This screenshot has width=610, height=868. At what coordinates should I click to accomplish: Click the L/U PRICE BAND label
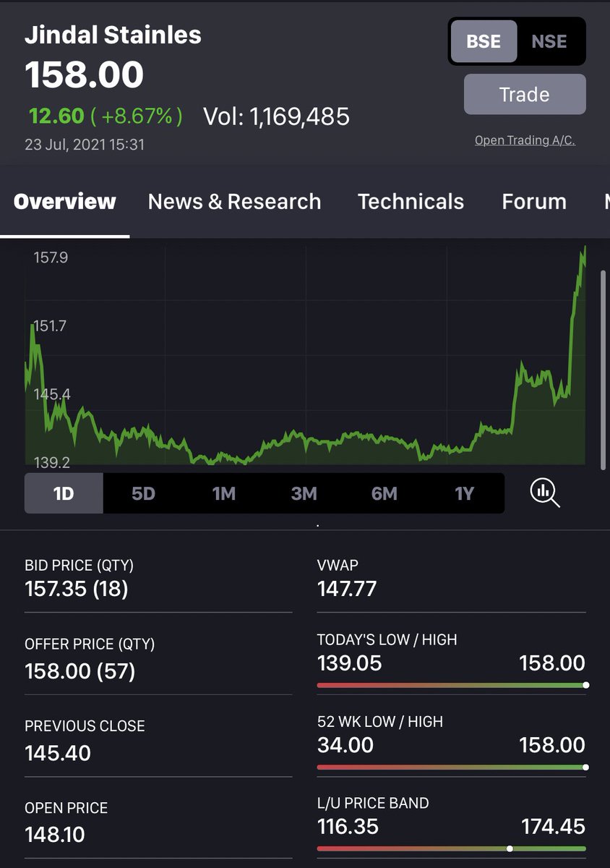click(x=373, y=803)
